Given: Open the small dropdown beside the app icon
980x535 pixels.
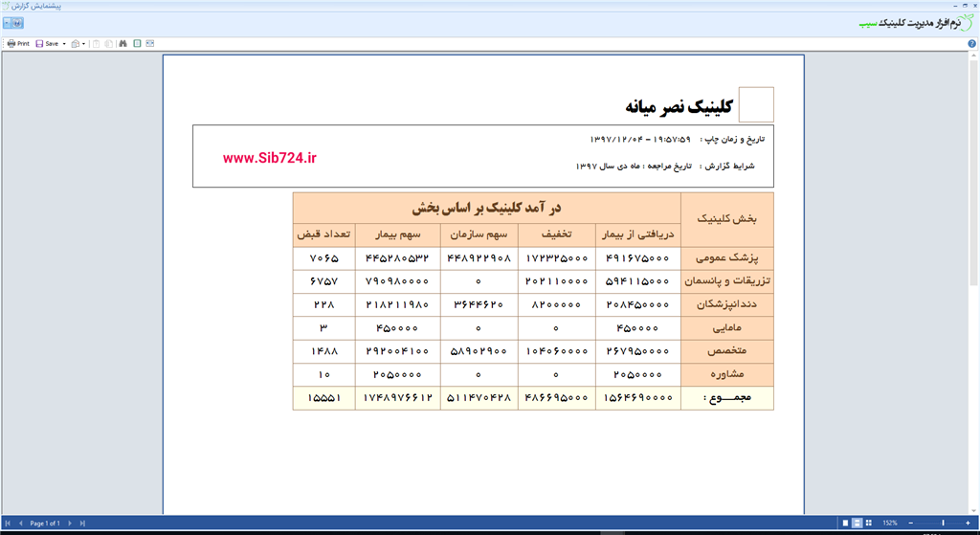Looking at the screenshot, I should (x=7, y=23).
